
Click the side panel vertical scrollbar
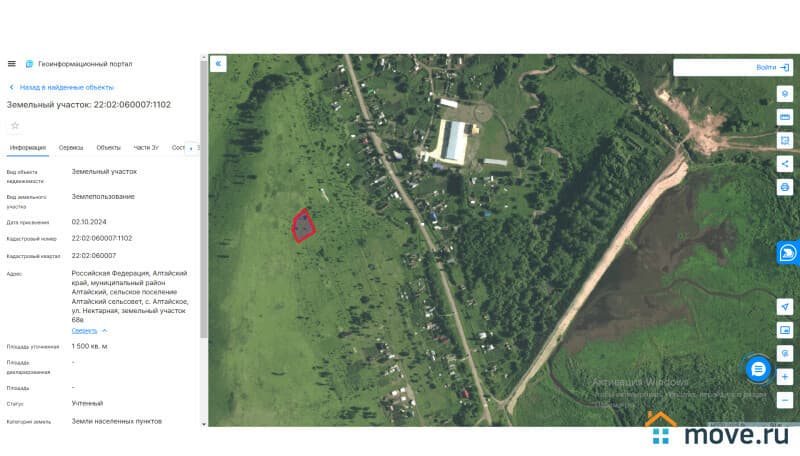pyautogui.click(x=204, y=199)
